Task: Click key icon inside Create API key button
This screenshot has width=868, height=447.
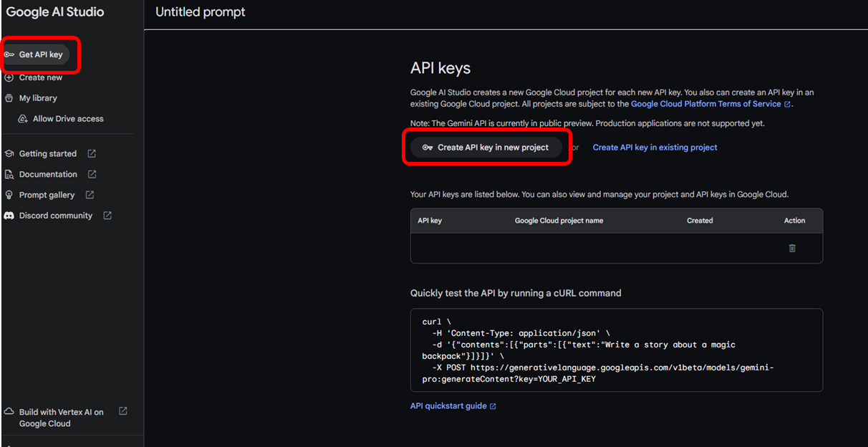Action: [428, 148]
